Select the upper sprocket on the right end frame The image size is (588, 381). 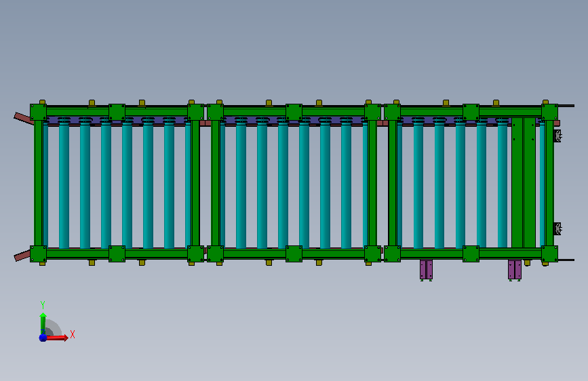(x=557, y=136)
